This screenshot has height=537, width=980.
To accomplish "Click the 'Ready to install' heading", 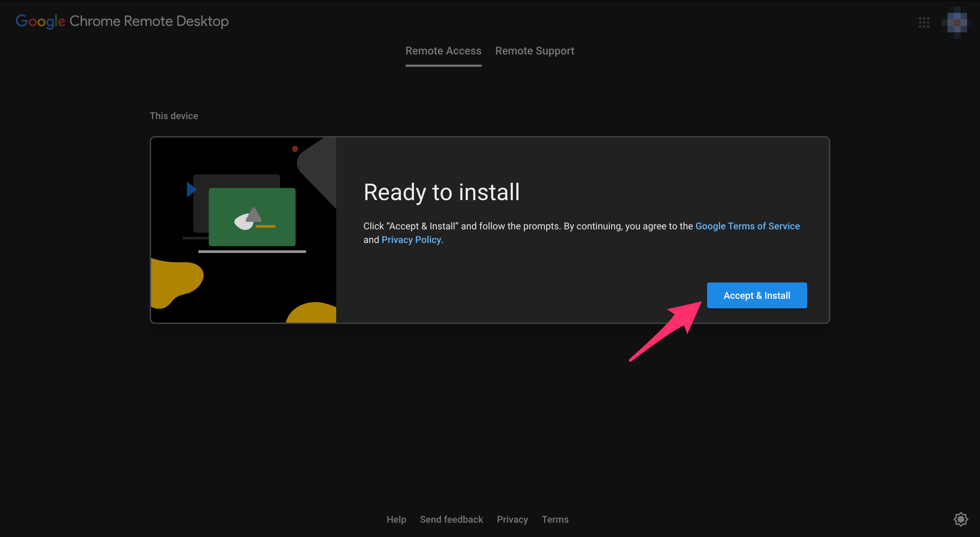I will pos(441,192).
